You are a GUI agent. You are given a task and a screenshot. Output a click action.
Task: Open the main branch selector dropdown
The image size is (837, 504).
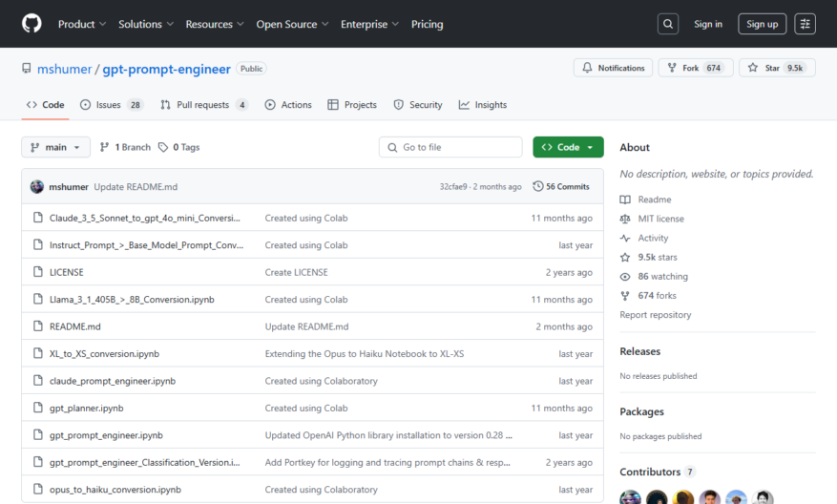pyautogui.click(x=55, y=147)
